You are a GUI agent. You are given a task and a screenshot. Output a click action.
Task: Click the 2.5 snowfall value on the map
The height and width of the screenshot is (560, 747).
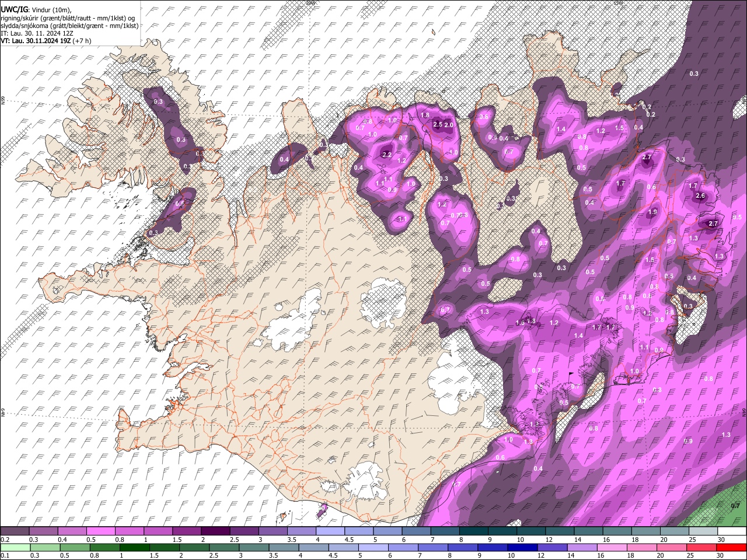[438, 125]
